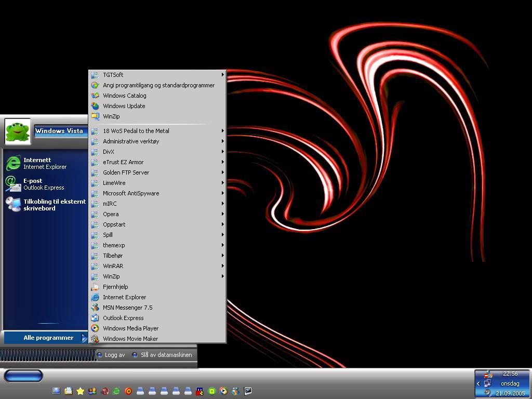Click the red ring icon in quick launch
The height and width of the screenshot is (399, 532).
tap(128, 391)
